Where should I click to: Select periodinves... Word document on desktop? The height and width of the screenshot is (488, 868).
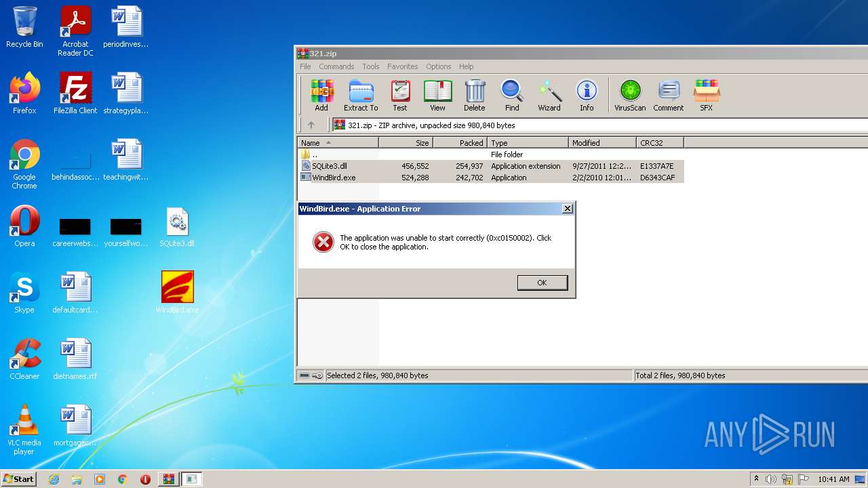click(126, 27)
